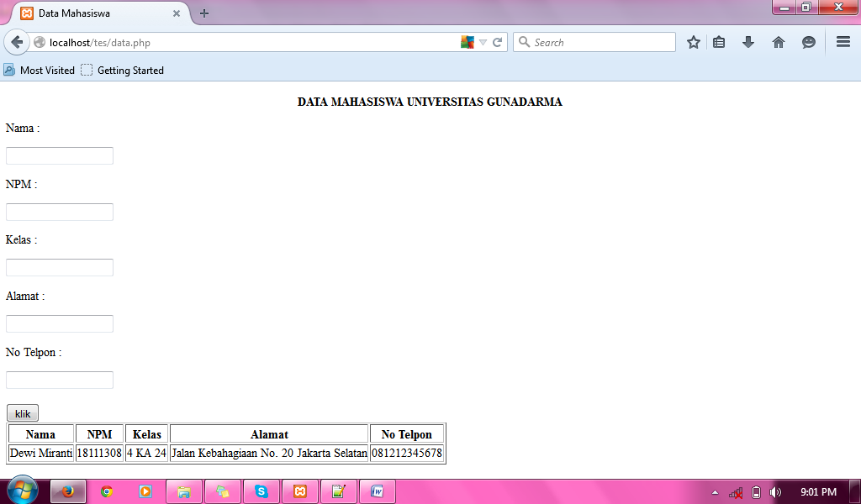The image size is (861, 504).
Task: Submit the form with the klik button
Action: [x=23, y=413]
